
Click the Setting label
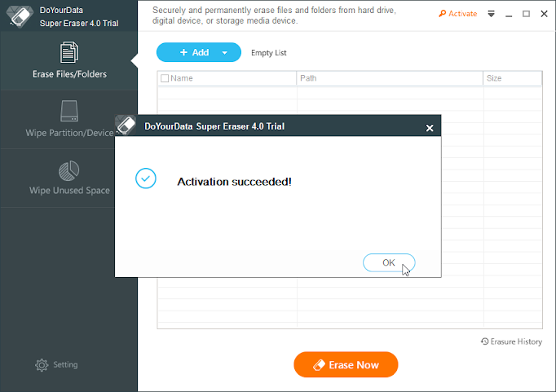click(x=65, y=364)
